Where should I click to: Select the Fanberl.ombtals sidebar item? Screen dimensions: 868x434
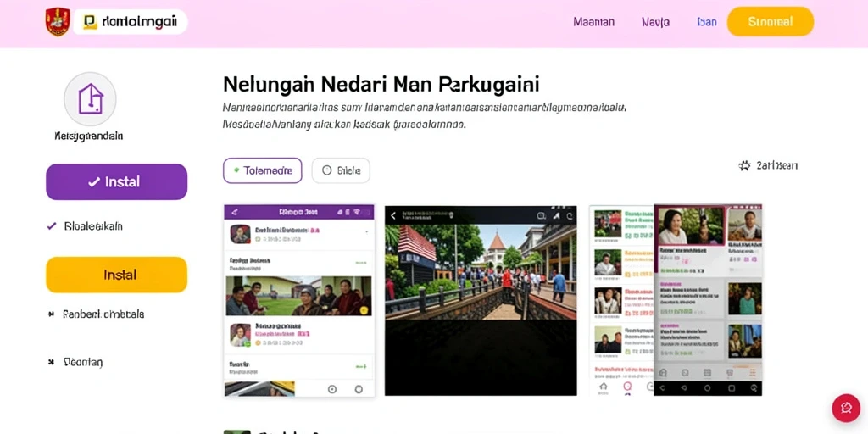pos(96,314)
